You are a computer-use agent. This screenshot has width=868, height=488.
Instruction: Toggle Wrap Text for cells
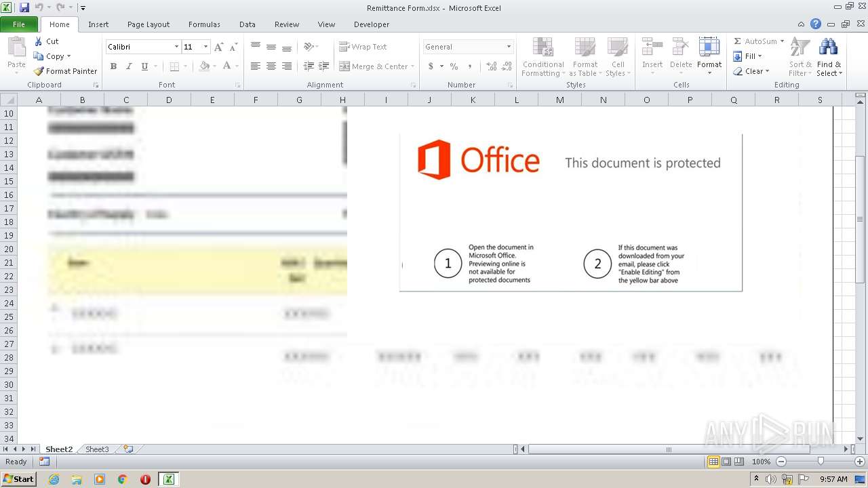coord(363,47)
